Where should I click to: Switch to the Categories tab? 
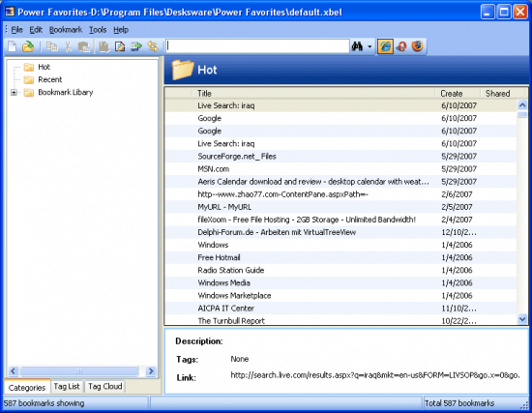27,388
